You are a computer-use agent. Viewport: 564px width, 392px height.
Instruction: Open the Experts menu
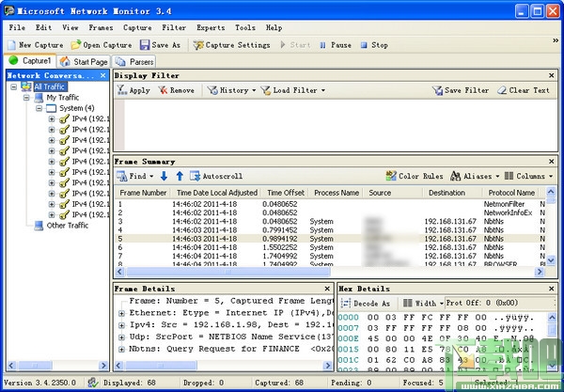211,27
